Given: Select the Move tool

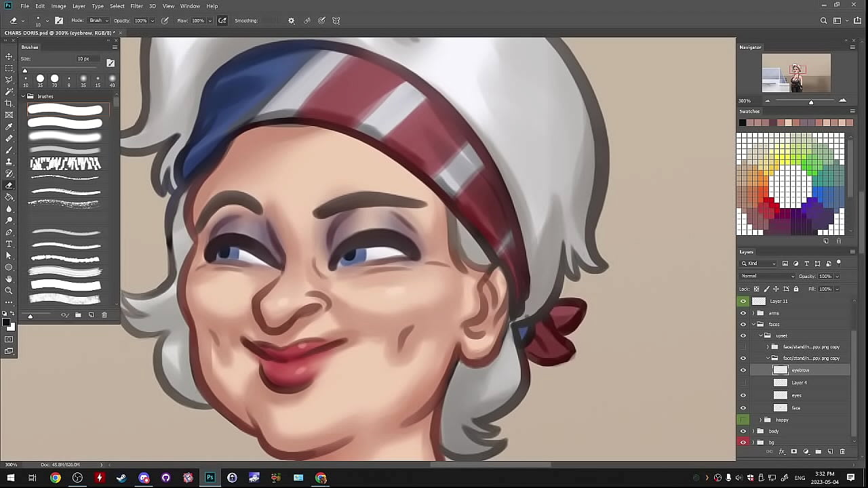Looking at the screenshot, I should click(9, 56).
